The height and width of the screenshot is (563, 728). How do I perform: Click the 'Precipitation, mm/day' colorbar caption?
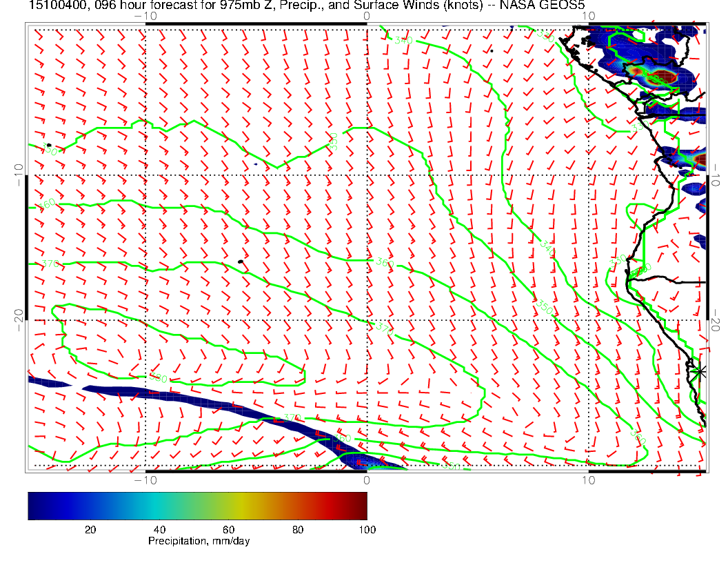pyautogui.click(x=199, y=542)
